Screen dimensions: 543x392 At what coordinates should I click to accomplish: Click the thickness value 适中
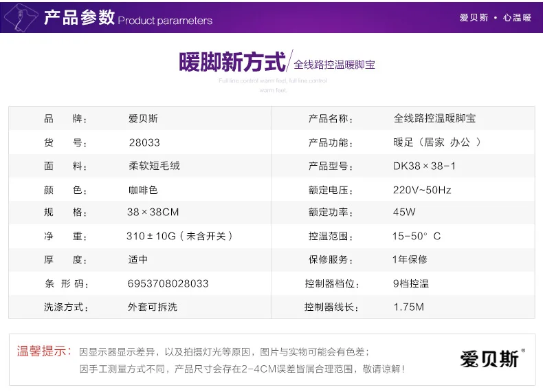click(138, 259)
